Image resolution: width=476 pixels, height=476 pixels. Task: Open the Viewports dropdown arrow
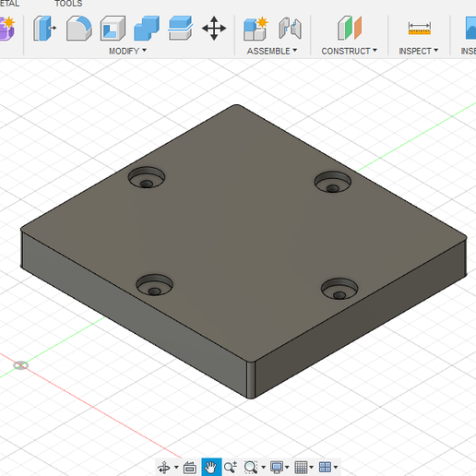[336, 468]
